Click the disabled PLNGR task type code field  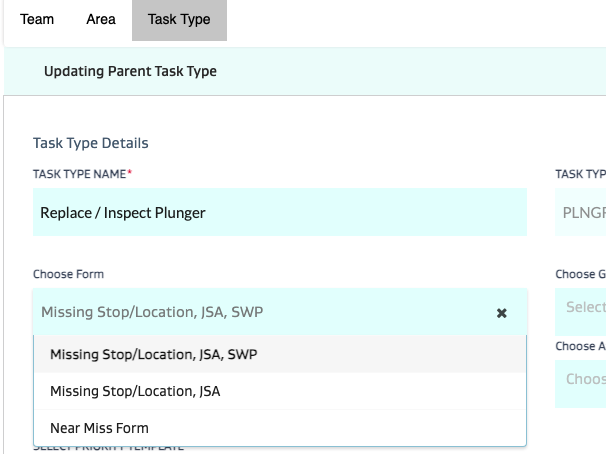pyautogui.click(x=581, y=213)
